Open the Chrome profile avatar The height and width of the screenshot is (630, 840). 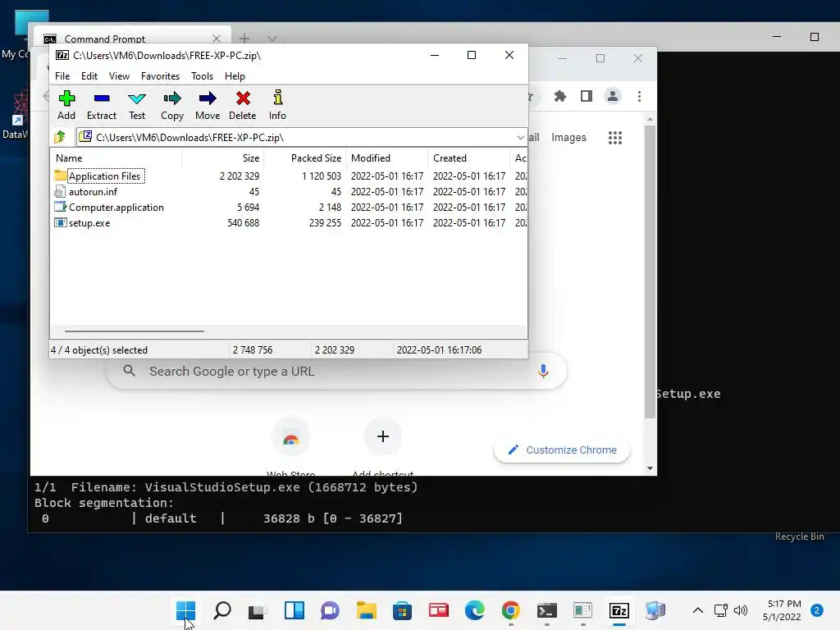pos(612,97)
